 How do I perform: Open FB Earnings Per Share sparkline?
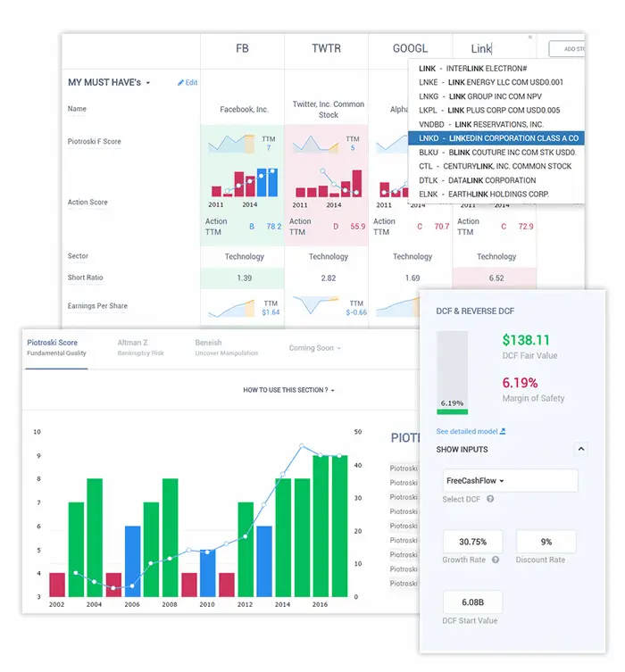tap(231, 308)
